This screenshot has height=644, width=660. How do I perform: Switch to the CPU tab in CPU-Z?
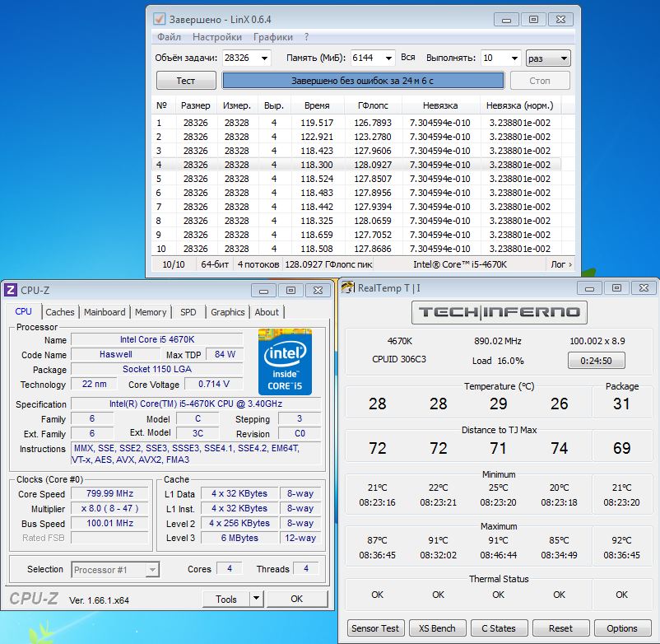point(23,311)
